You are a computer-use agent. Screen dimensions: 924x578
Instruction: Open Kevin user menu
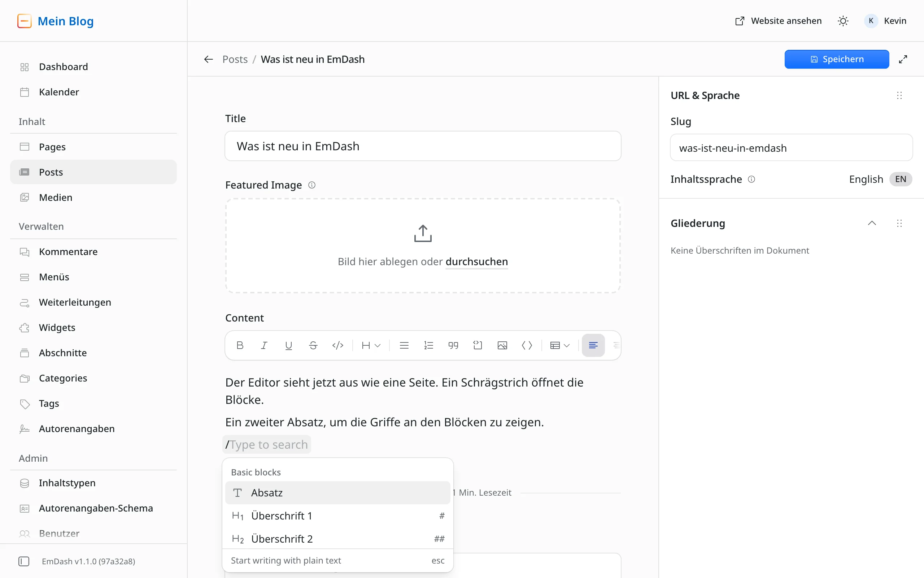pyautogui.click(x=885, y=21)
